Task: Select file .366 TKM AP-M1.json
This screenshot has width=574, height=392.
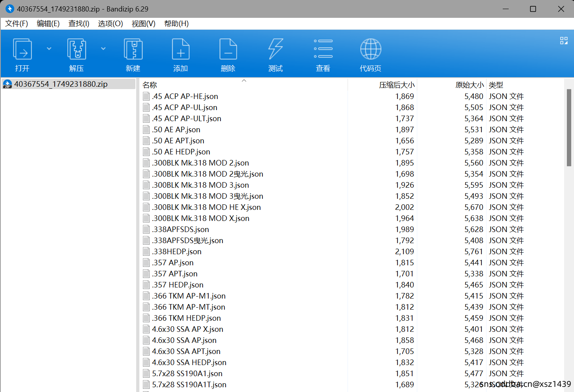Action: pos(189,296)
